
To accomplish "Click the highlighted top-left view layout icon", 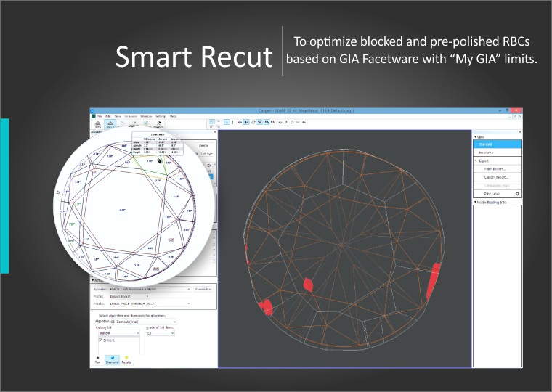I will tap(212, 122).
